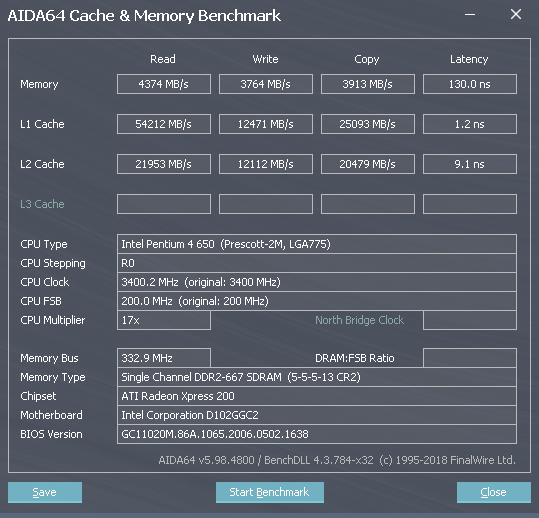Click the L1 Cache row label
Screen dimensions: 539x518
coord(42,124)
